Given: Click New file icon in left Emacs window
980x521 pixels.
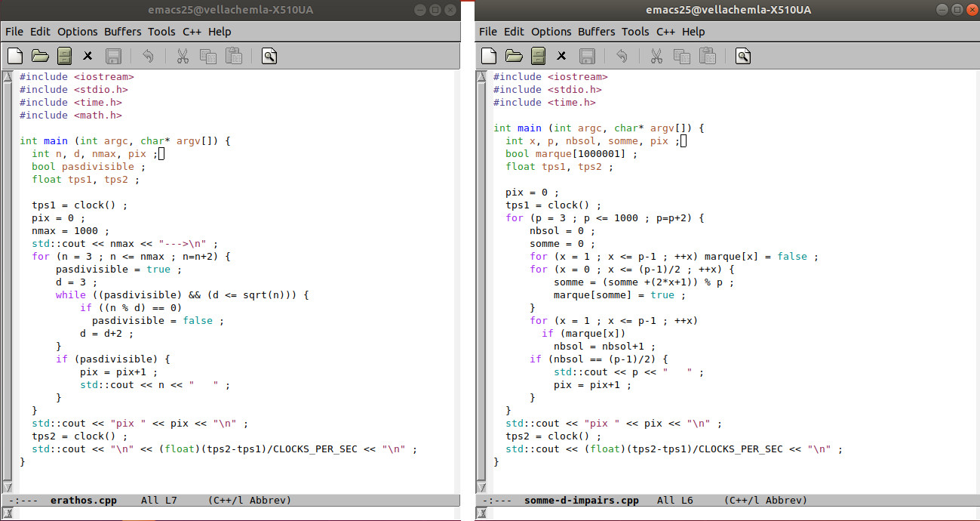Looking at the screenshot, I should click(15, 56).
